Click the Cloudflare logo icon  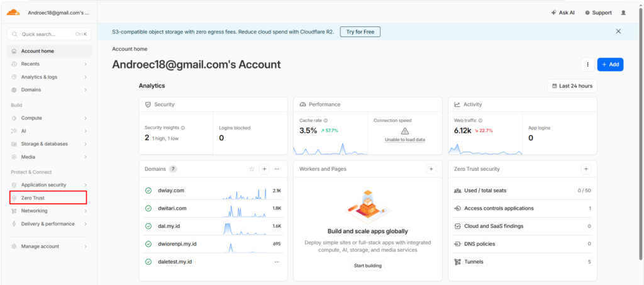[13, 13]
